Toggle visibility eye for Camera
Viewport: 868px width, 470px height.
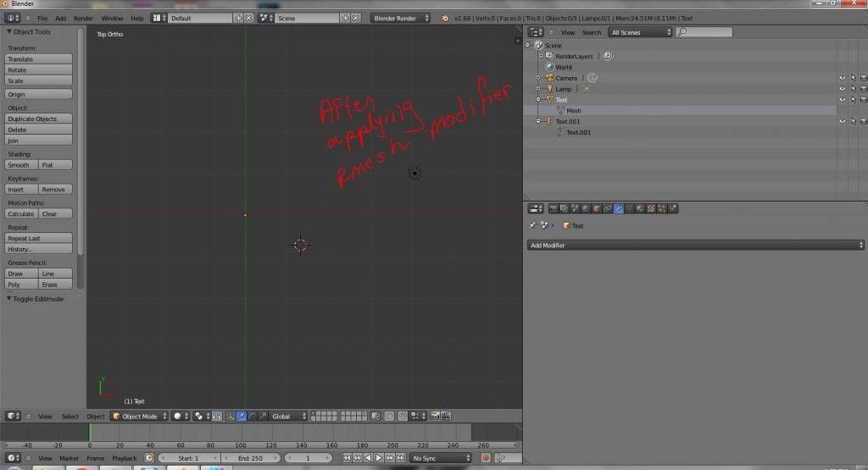[x=842, y=78]
